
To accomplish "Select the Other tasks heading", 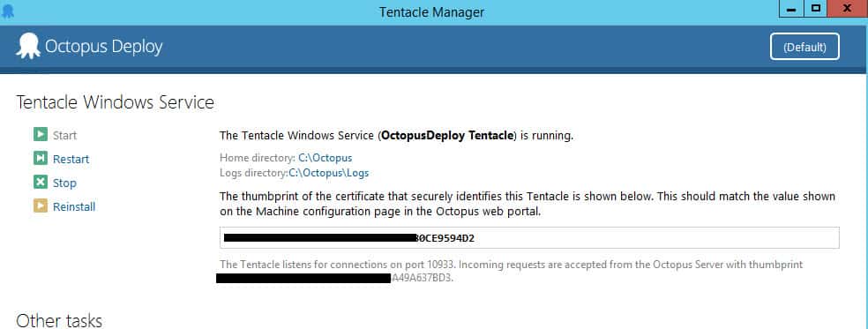I will tap(59, 321).
